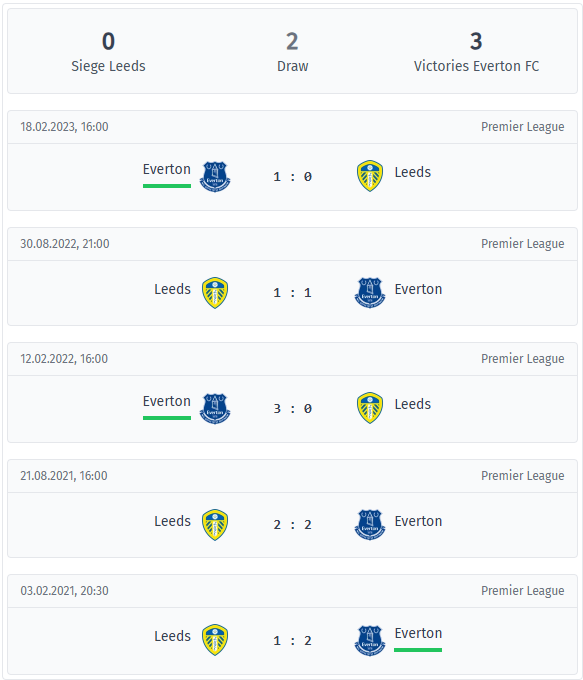Click the Siege Leeds count

(x=108, y=42)
